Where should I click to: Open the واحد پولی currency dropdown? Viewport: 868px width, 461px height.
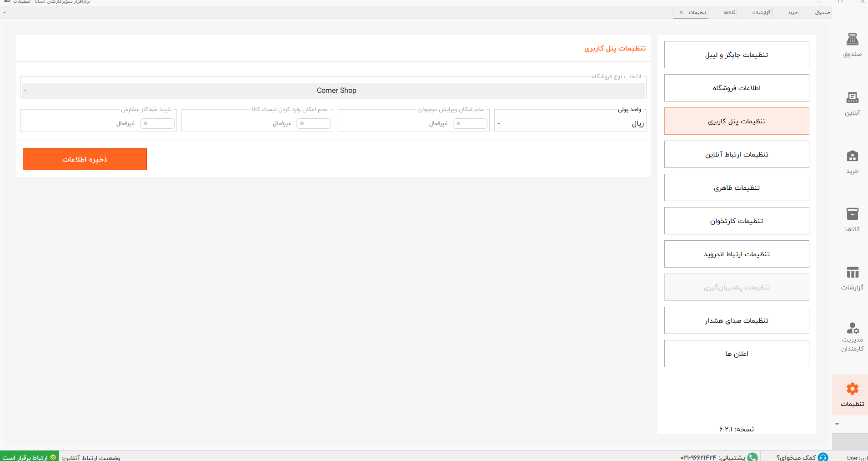click(570, 123)
